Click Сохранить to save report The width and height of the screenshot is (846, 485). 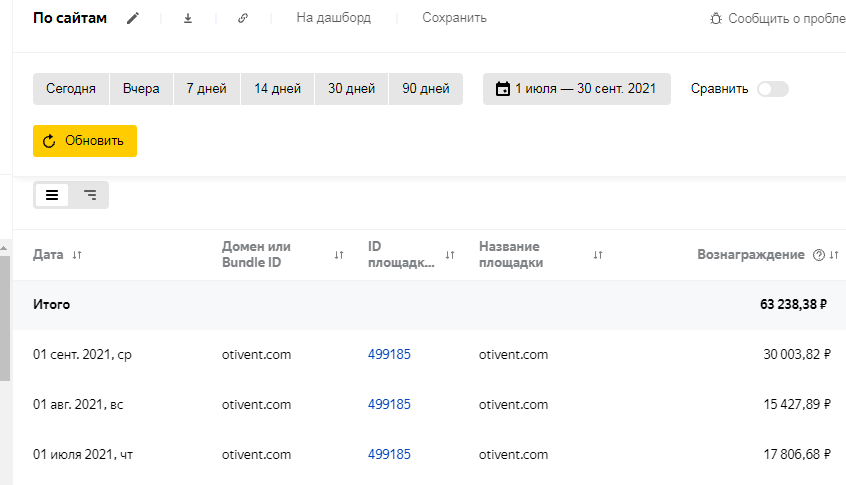pyautogui.click(x=454, y=18)
